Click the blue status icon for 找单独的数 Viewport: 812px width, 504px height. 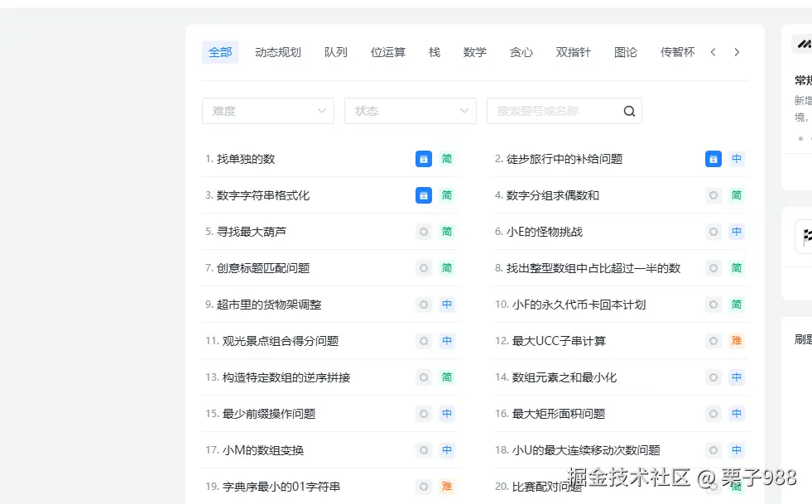[x=424, y=159]
